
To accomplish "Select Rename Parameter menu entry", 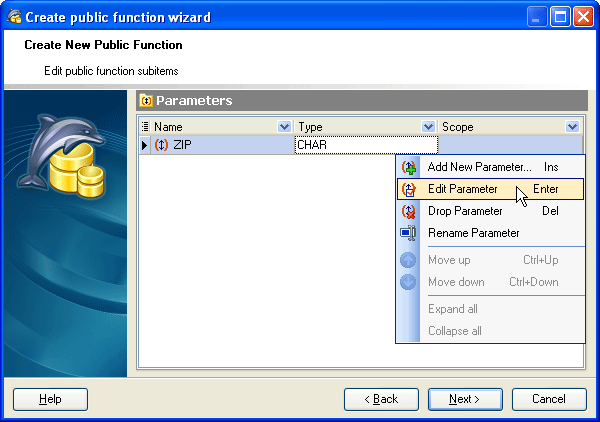I will (473, 233).
